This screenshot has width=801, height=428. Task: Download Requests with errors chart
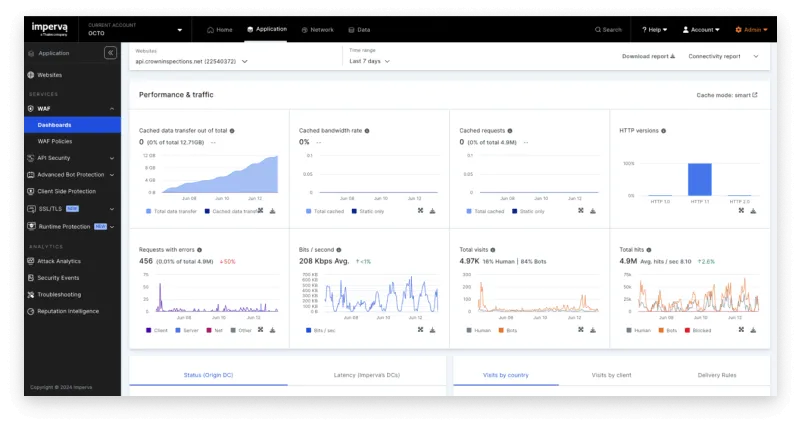[x=273, y=330]
